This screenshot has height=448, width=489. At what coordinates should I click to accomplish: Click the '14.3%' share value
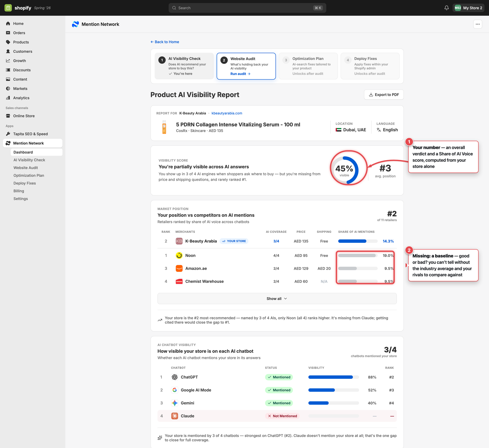[x=388, y=241]
